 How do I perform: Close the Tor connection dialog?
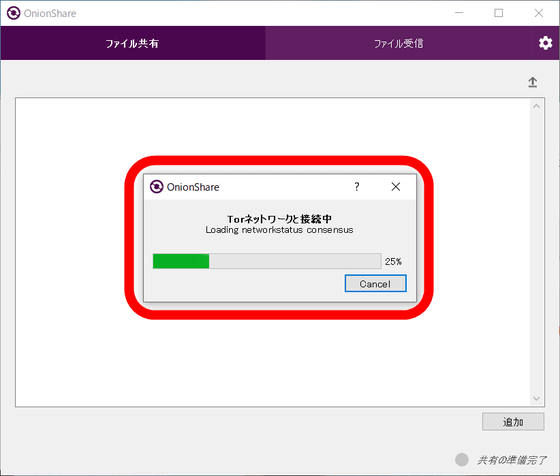(395, 186)
